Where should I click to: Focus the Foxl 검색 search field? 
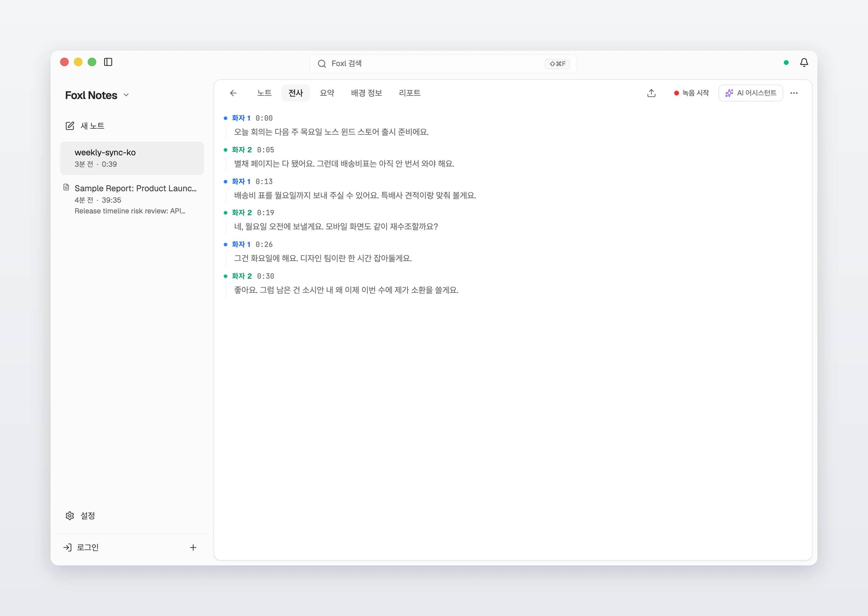443,64
